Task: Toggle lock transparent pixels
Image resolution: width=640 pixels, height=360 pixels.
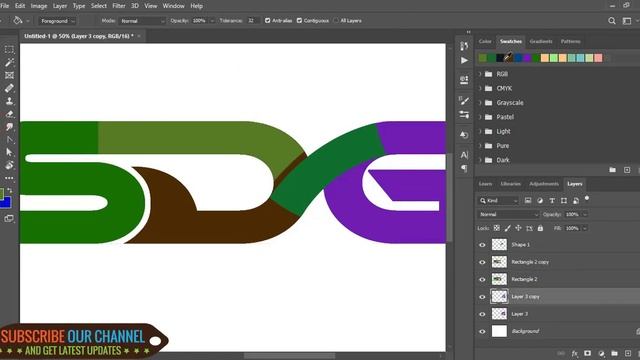Action: pos(496,228)
